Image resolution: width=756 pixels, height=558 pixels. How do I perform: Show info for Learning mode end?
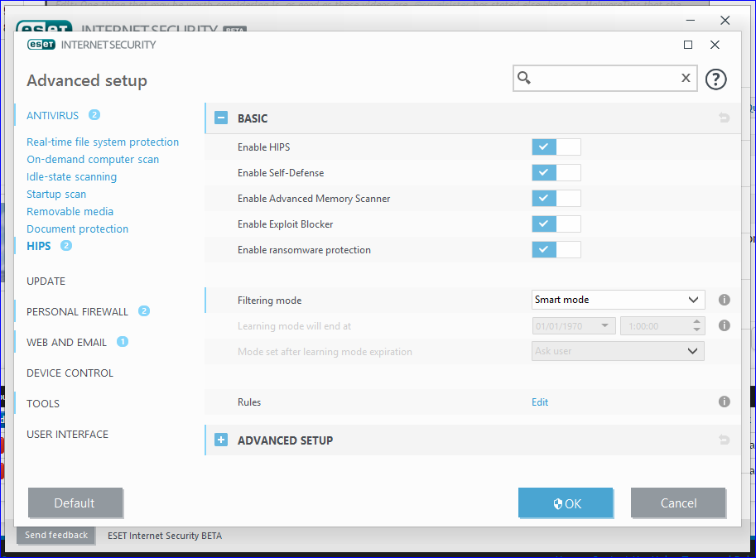[x=724, y=325]
